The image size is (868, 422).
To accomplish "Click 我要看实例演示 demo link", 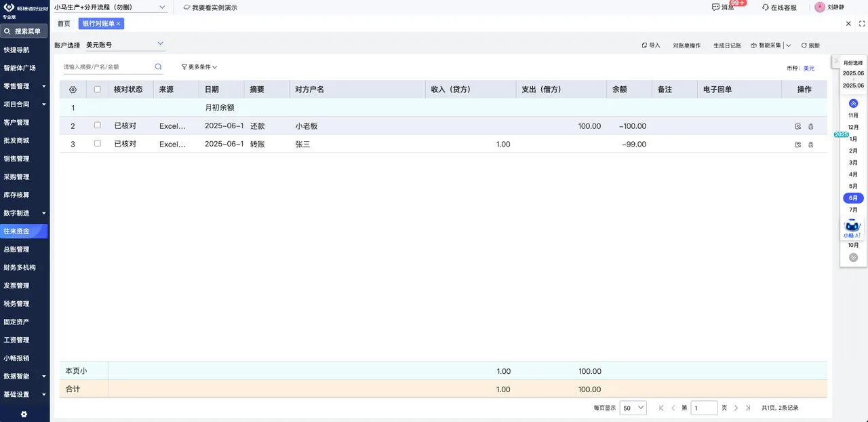I will tap(210, 7).
